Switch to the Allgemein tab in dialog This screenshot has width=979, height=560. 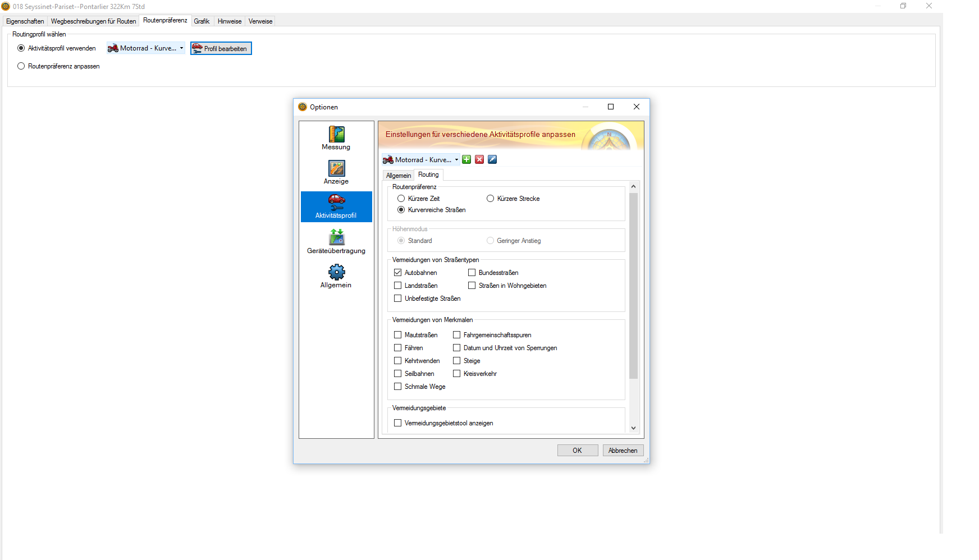(x=399, y=176)
